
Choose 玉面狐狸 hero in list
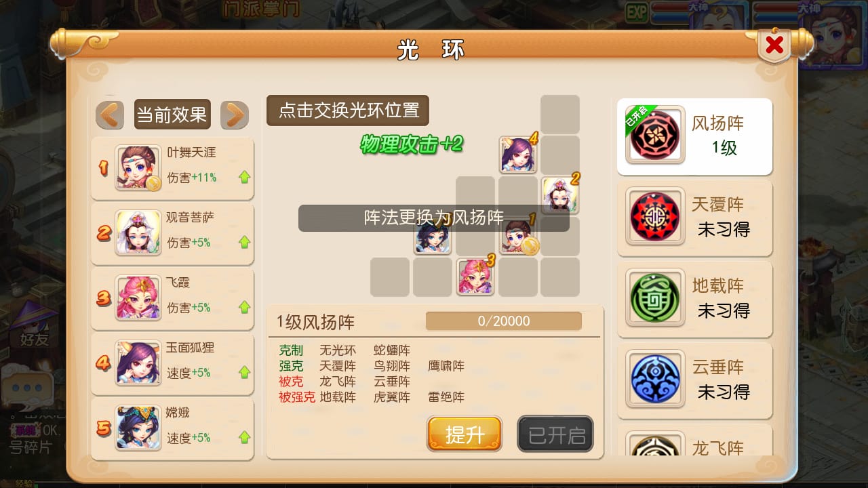[x=172, y=363]
